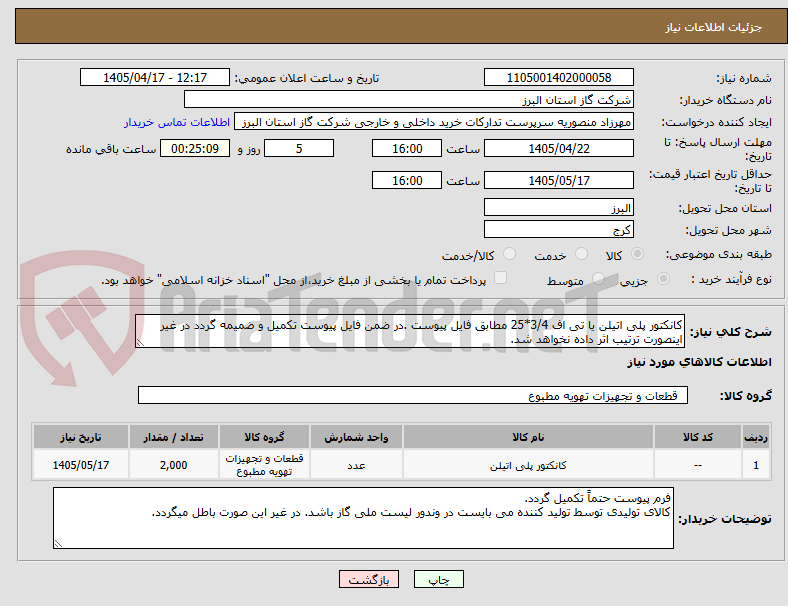Click the page title جزئیات اطلاعات نیاز
Viewport: 788px width, 606px height.
click(714, 27)
